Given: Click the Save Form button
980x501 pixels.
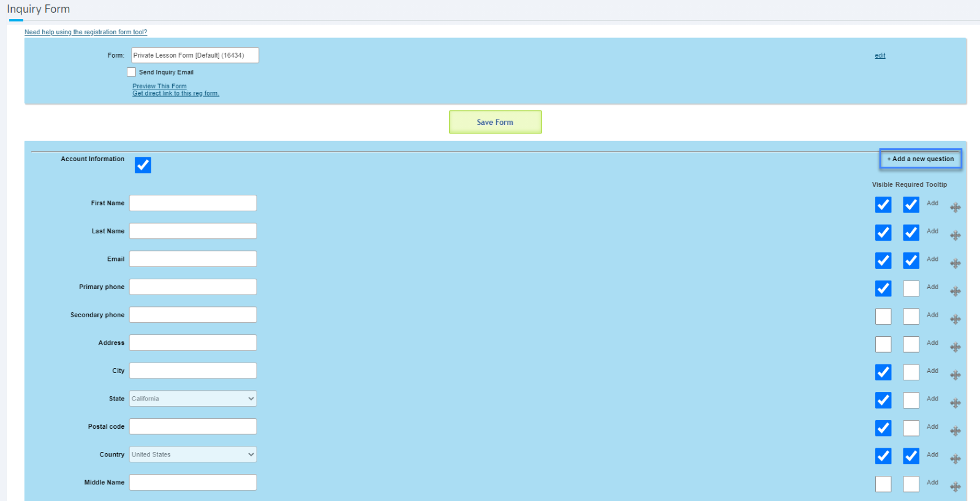Looking at the screenshot, I should tap(496, 122).
